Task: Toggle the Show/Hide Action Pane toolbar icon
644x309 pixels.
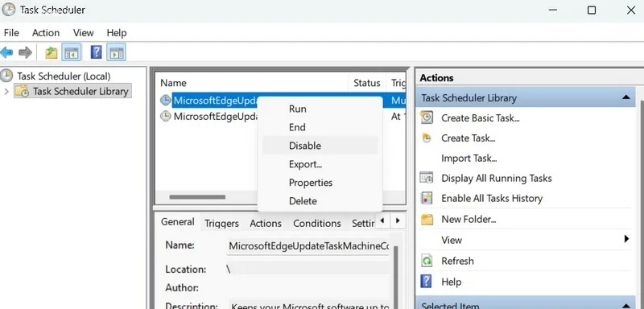Action: [116, 52]
